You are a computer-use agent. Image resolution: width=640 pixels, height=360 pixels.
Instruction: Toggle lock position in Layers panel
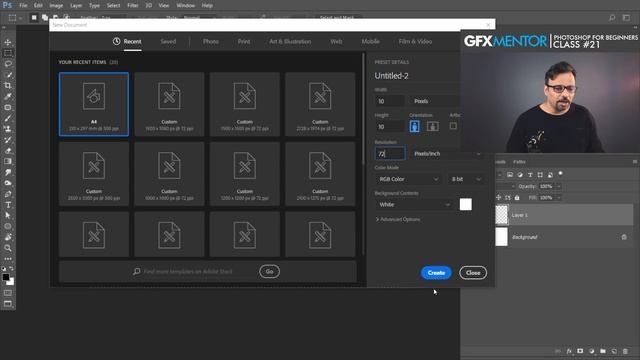click(x=499, y=198)
